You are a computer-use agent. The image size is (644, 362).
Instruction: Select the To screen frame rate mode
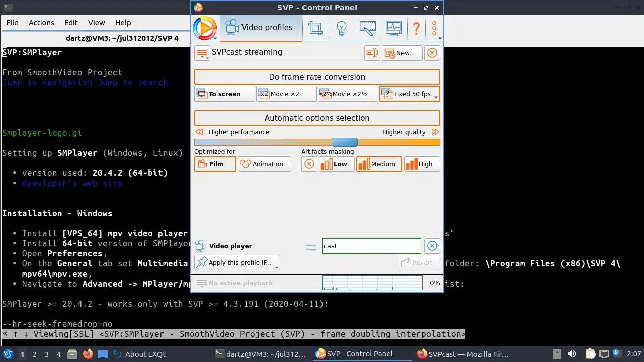click(x=224, y=94)
